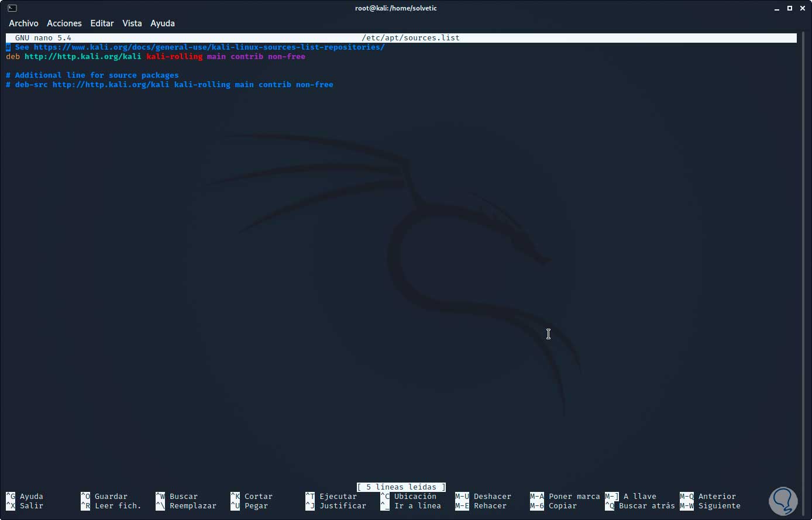812x520 pixels.
Task: Click the 'root@kali: /home/solvetic' window title
Action: 396,8
